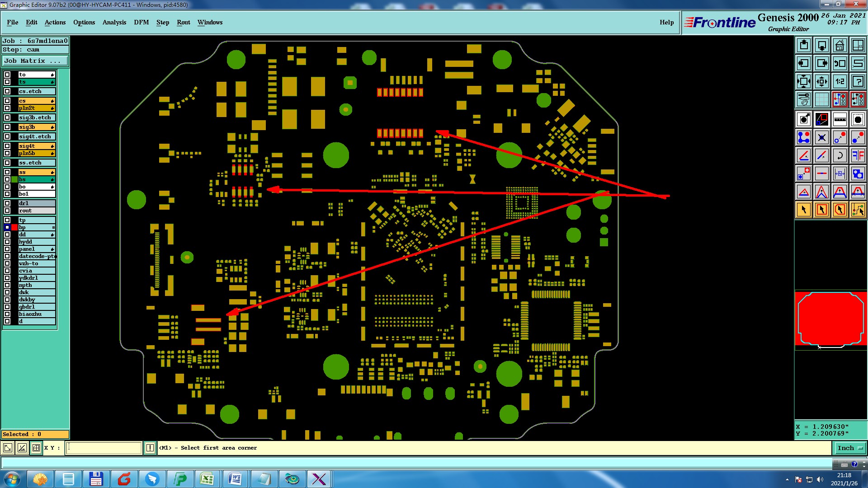868x488 pixels.
Task: Toggle the sig3b layer display checkbox
Action: point(7,127)
